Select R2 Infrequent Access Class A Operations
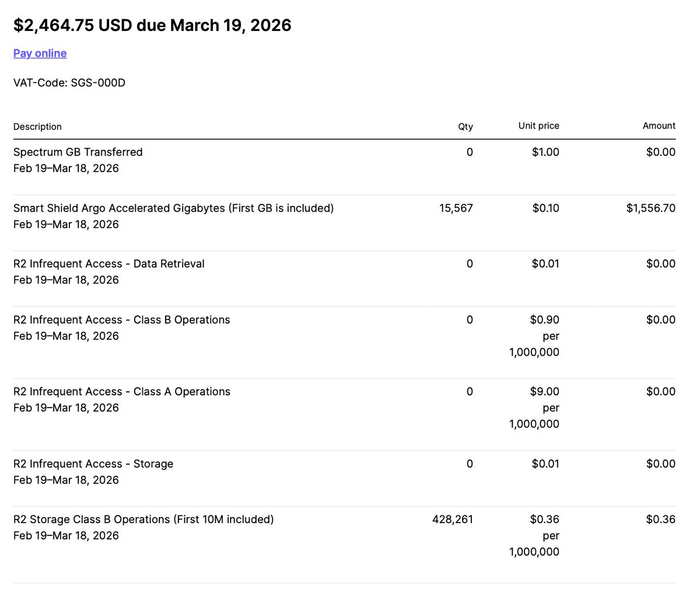Image resolution: width=700 pixels, height=589 pixels. (121, 391)
